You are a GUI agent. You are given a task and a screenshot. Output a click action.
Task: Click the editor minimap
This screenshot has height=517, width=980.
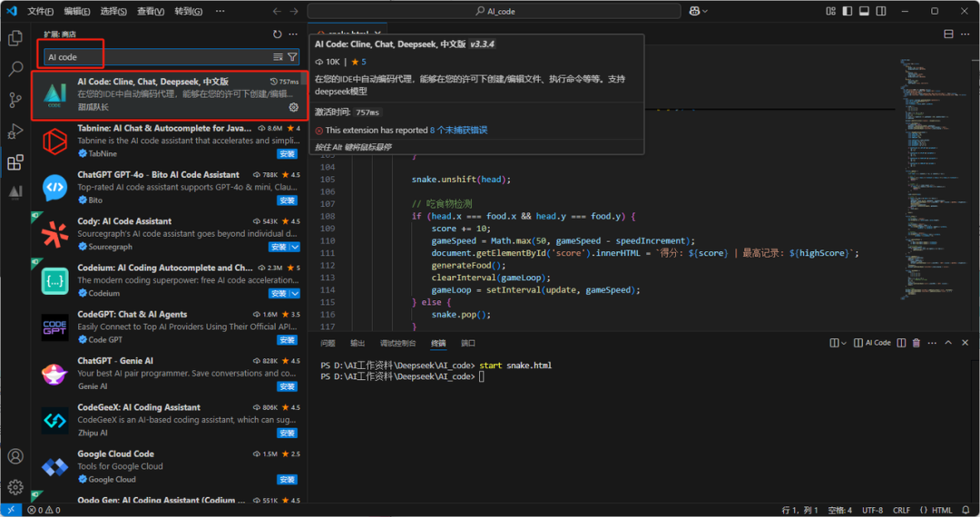click(x=935, y=180)
